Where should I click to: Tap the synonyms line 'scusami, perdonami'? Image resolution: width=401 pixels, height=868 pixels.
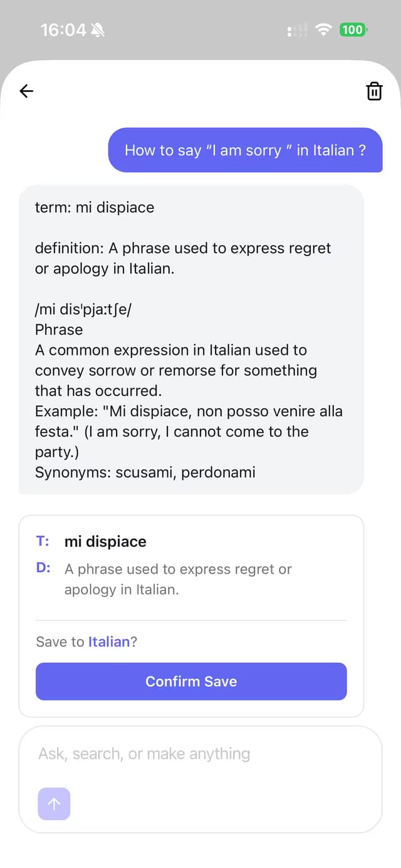144,472
